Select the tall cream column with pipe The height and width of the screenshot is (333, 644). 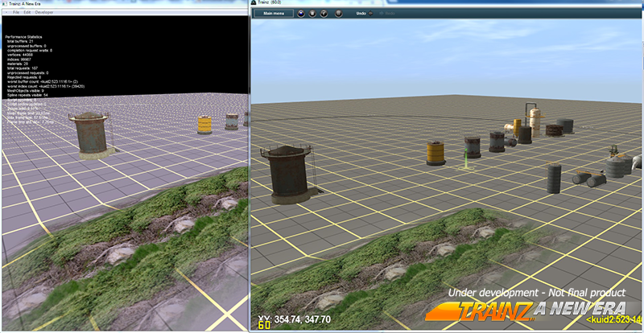(x=534, y=121)
